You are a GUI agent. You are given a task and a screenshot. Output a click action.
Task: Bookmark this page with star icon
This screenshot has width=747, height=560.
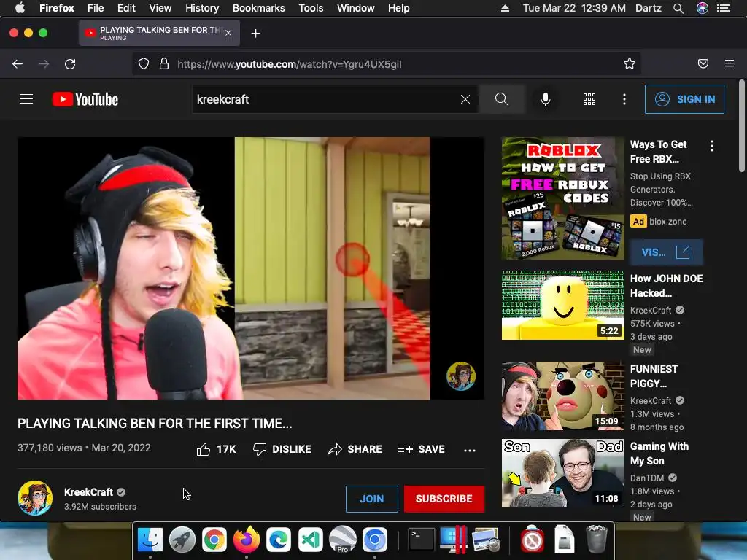click(630, 64)
